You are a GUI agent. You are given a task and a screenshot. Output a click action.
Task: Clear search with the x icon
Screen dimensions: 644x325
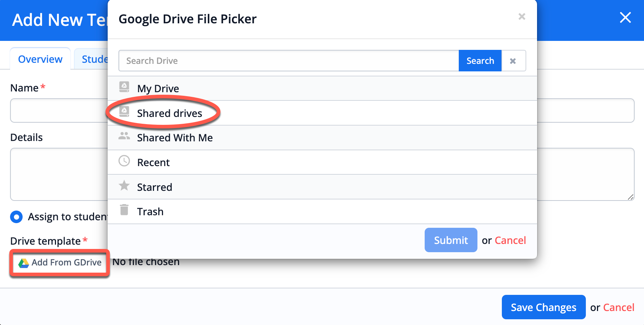513,61
